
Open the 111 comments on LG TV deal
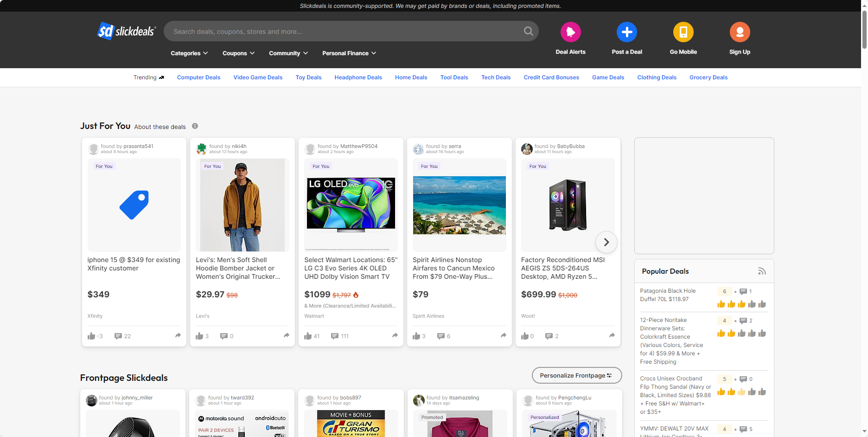point(340,336)
